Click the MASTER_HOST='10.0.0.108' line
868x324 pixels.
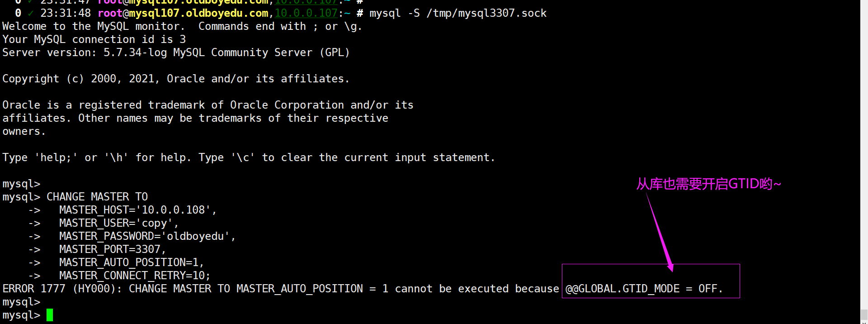(137, 210)
